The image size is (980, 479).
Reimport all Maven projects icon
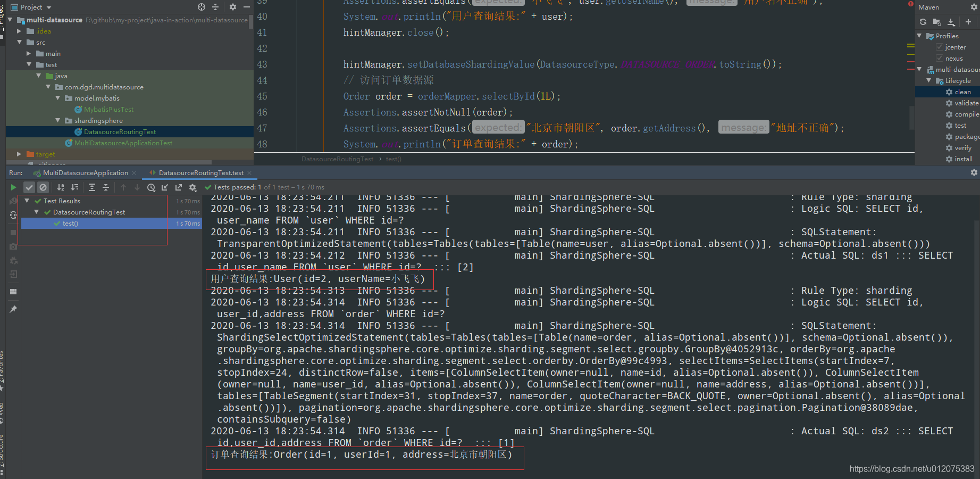coord(923,22)
